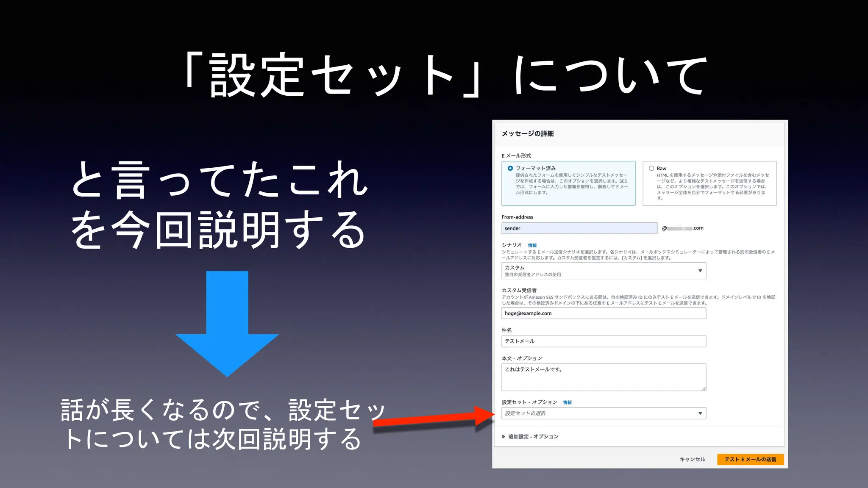Click the シナリオ 情報 link
This screenshot has width=868, height=488.
532,246
